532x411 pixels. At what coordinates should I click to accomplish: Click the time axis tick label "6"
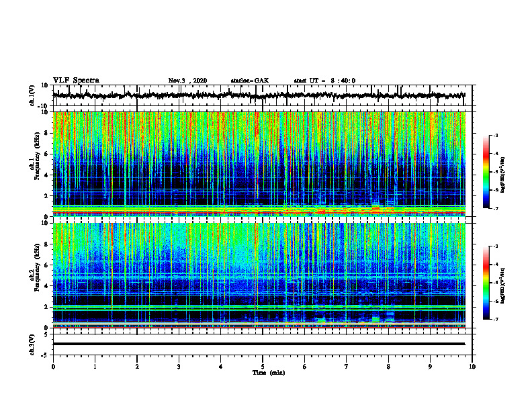click(x=305, y=367)
